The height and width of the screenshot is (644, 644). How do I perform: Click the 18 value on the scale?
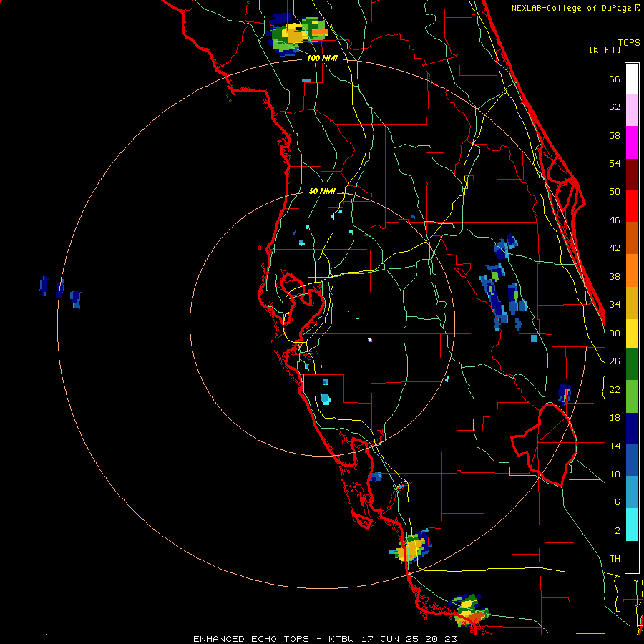coord(615,418)
